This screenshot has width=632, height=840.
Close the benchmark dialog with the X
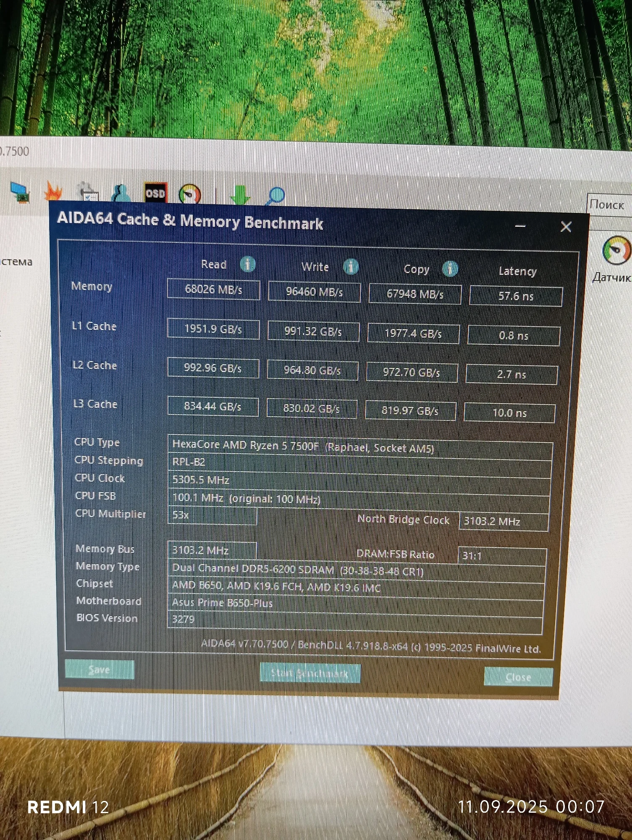coord(566,227)
